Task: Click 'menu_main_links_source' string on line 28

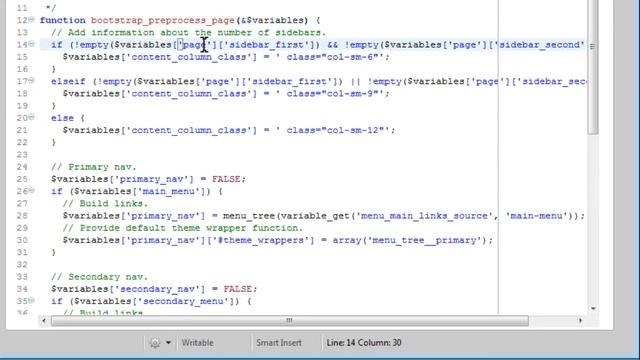Action: [424, 216]
